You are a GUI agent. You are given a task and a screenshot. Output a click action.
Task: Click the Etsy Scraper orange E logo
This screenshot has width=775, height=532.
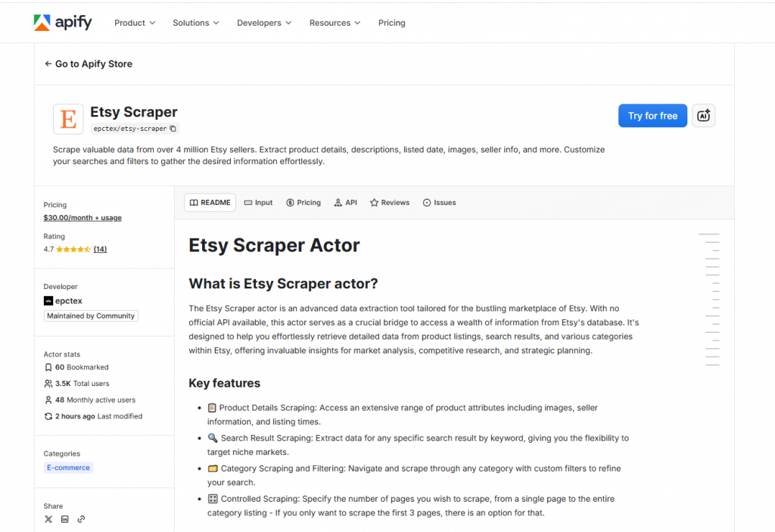(68, 120)
